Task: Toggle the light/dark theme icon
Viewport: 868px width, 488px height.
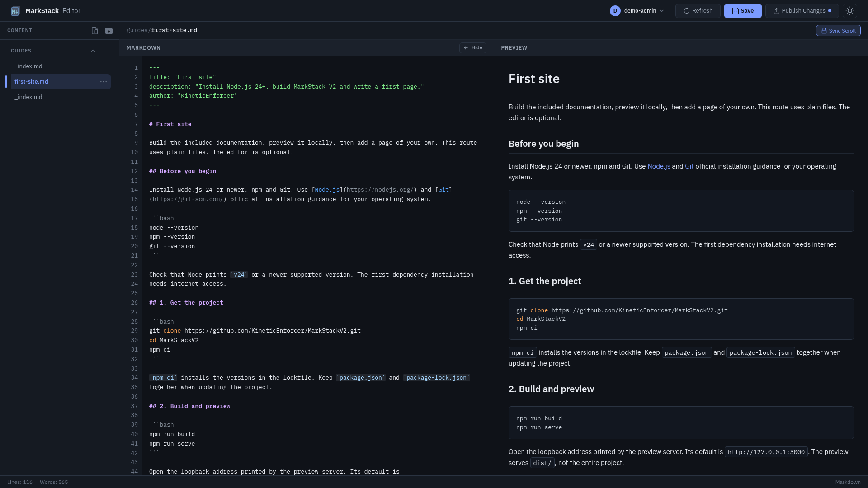Action: pyautogui.click(x=850, y=11)
